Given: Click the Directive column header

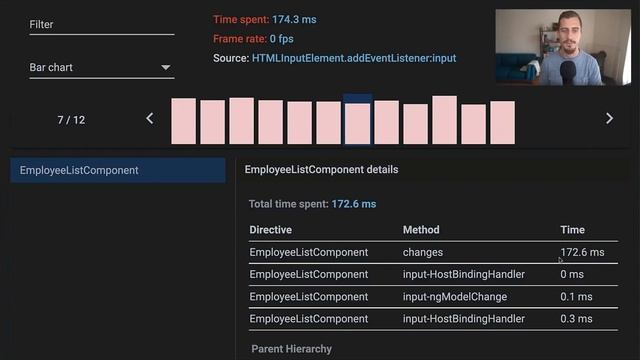Looking at the screenshot, I should click(x=271, y=230).
